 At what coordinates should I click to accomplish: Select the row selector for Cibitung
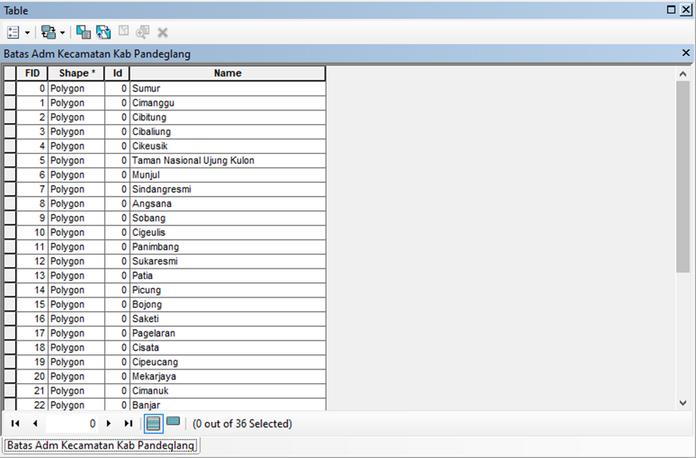click(x=10, y=117)
